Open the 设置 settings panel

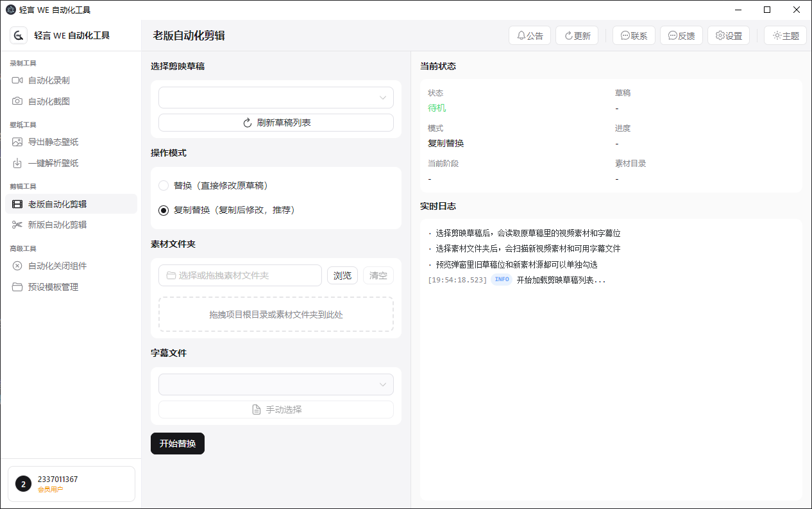tap(729, 35)
